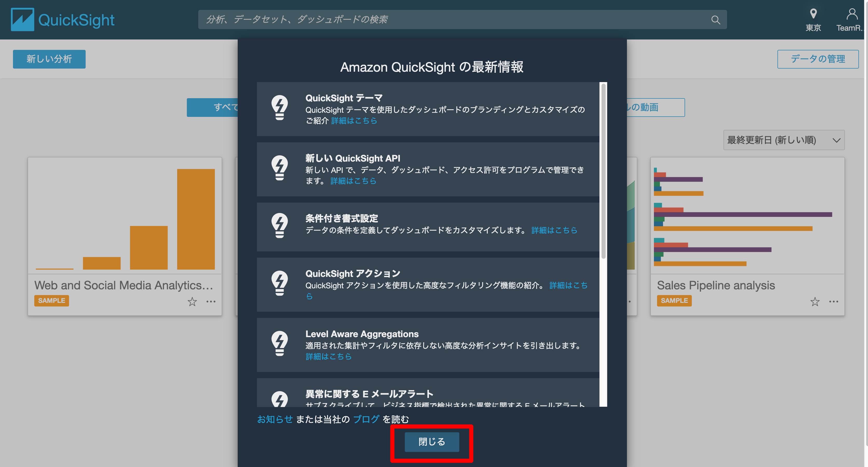Screen dimensions: 868x467
Task: Open the 東京 region location icon
Action: (x=813, y=14)
